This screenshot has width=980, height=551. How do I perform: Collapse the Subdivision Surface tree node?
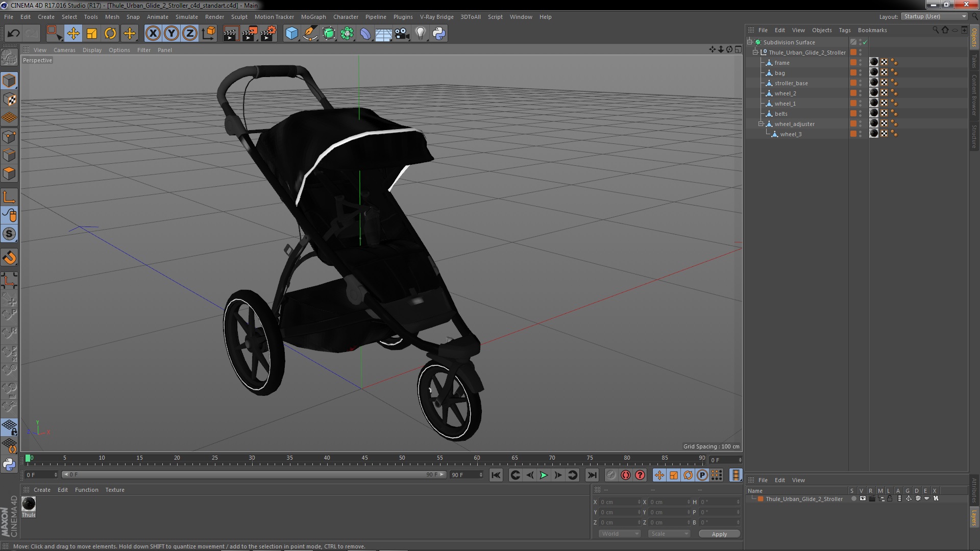750,42
